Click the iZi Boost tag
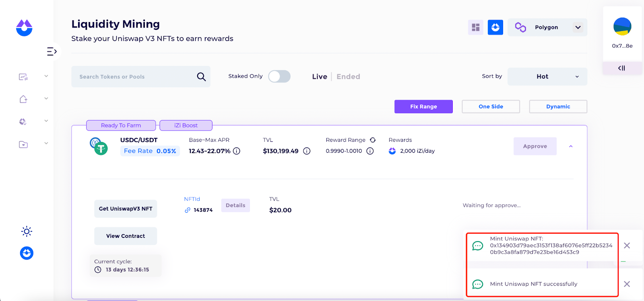 tap(186, 125)
